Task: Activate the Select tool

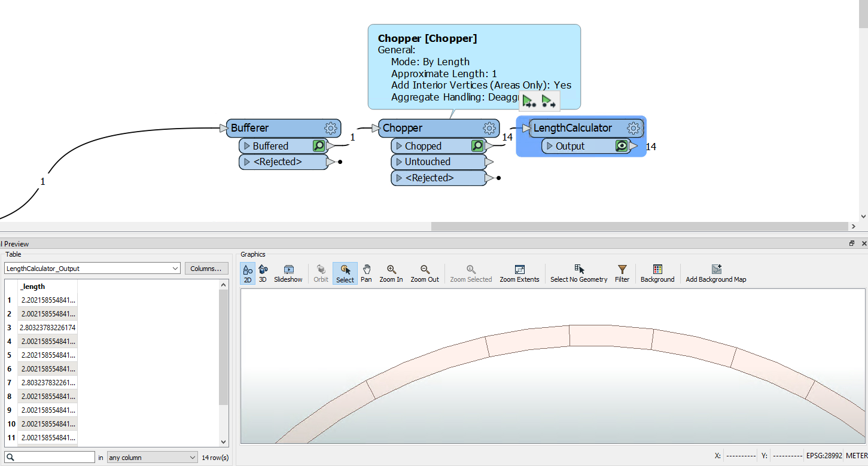Action: point(345,273)
